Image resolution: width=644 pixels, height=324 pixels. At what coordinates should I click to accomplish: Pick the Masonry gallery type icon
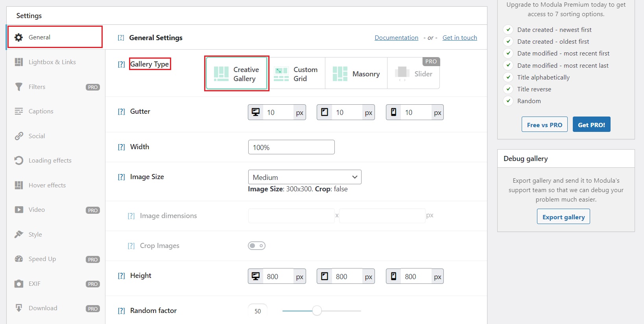340,74
